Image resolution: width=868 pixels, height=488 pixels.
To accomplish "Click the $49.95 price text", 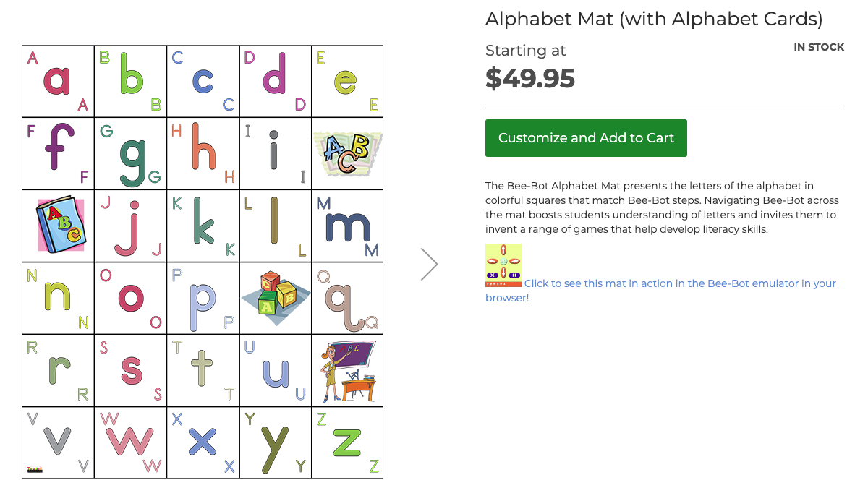I will coord(530,78).
